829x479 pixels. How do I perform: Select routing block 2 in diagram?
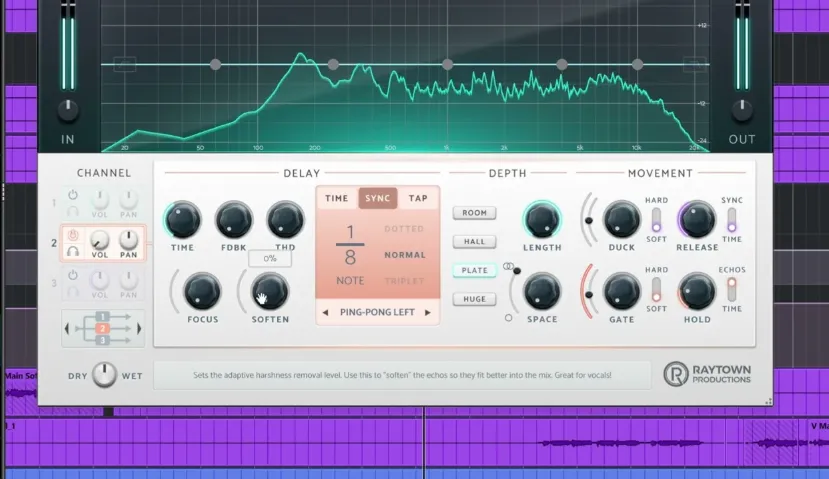103,328
